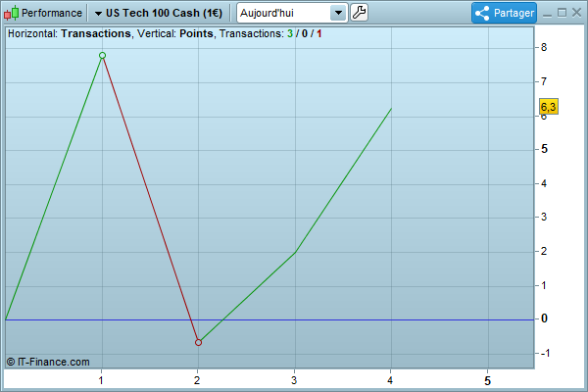
Task: Click the Partager share button
Action: [504, 13]
